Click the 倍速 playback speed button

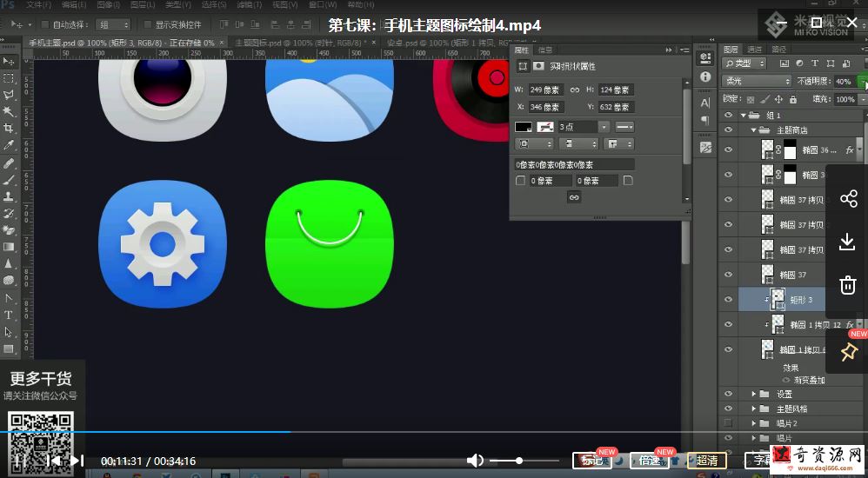click(650, 461)
